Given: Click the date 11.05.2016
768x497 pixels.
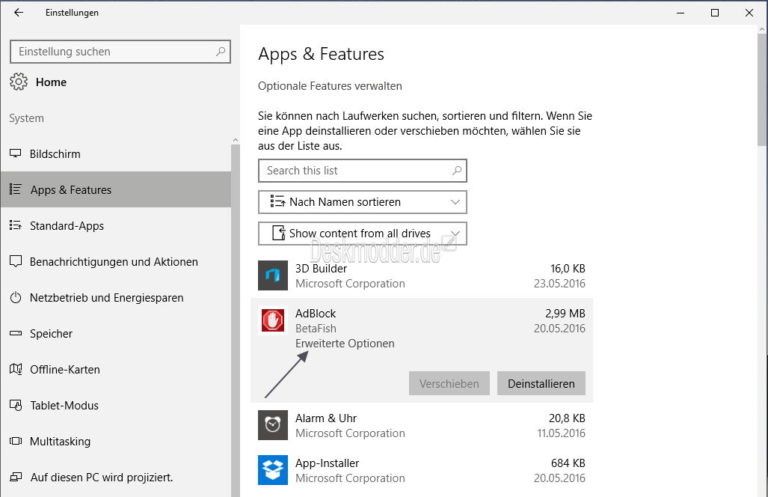Looking at the screenshot, I should pyautogui.click(x=561, y=433).
